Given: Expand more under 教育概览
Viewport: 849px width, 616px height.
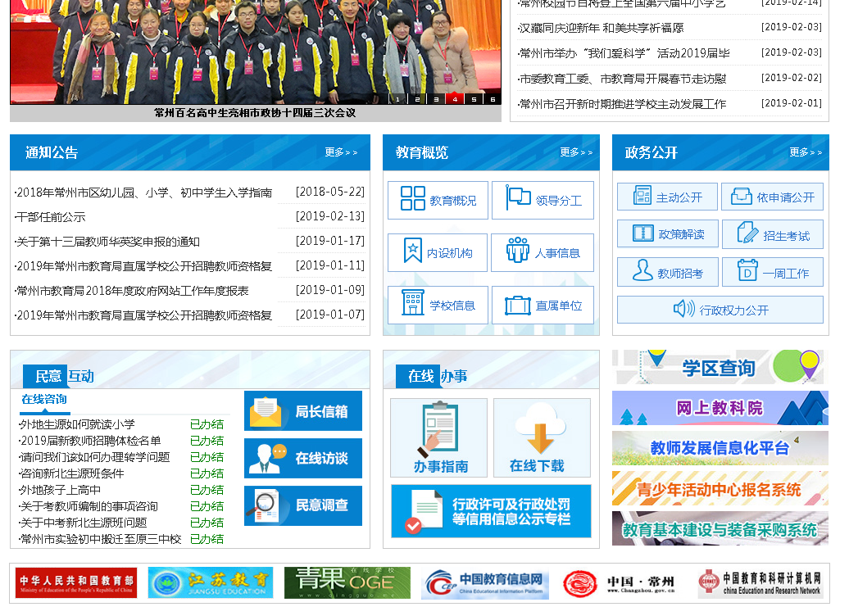Looking at the screenshot, I should (576, 152).
